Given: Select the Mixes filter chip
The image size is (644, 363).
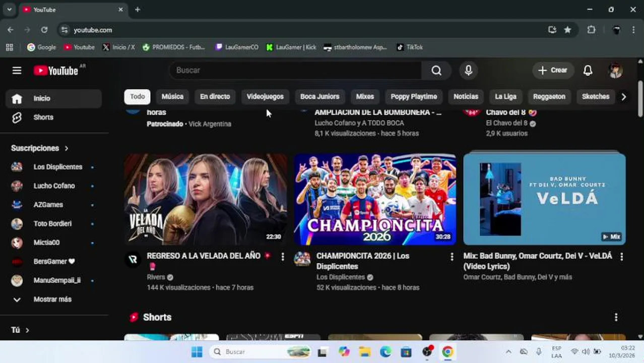Looking at the screenshot, I should 365,96.
